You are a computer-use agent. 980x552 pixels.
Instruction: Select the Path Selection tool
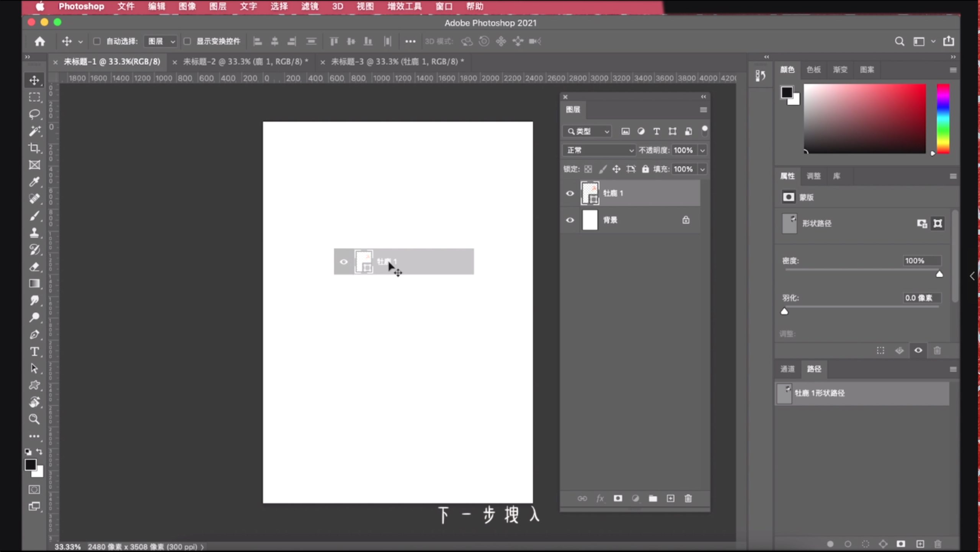click(x=34, y=367)
